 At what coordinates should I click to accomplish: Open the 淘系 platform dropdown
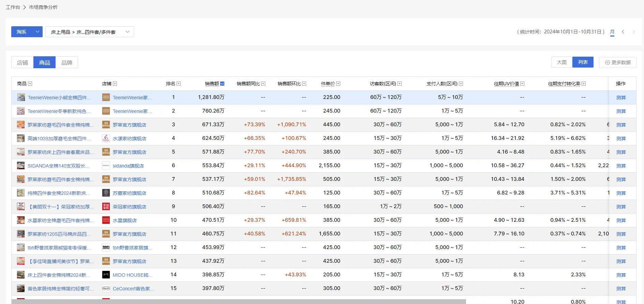click(x=27, y=32)
